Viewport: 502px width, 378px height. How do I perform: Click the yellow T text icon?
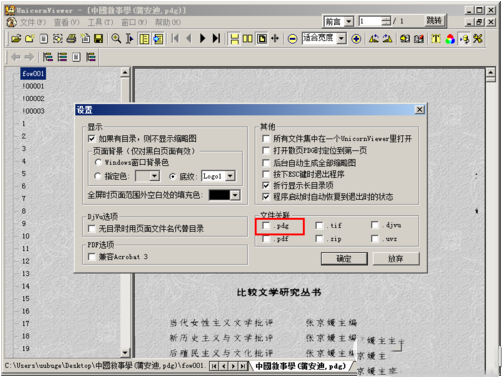pos(436,39)
